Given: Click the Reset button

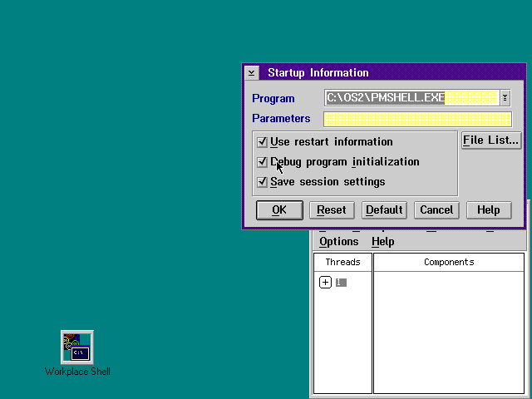Looking at the screenshot, I should (332, 210).
